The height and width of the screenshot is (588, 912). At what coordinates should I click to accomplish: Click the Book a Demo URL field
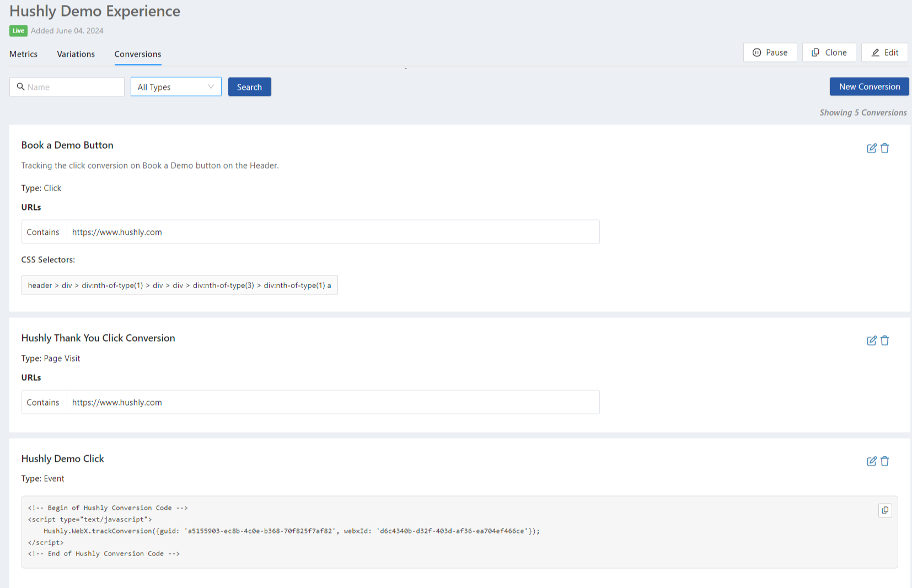(333, 232)
